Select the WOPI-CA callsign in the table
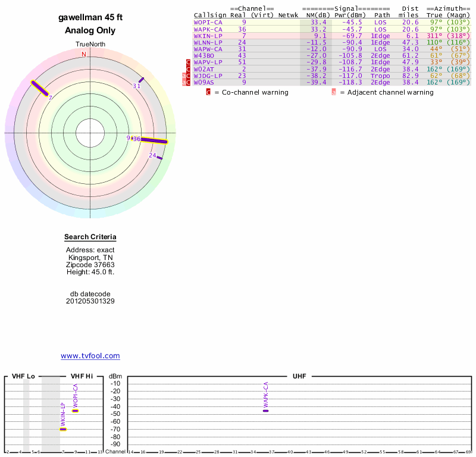Image resolution: width=476 pixels, height=457 pixels. [208, 22]
